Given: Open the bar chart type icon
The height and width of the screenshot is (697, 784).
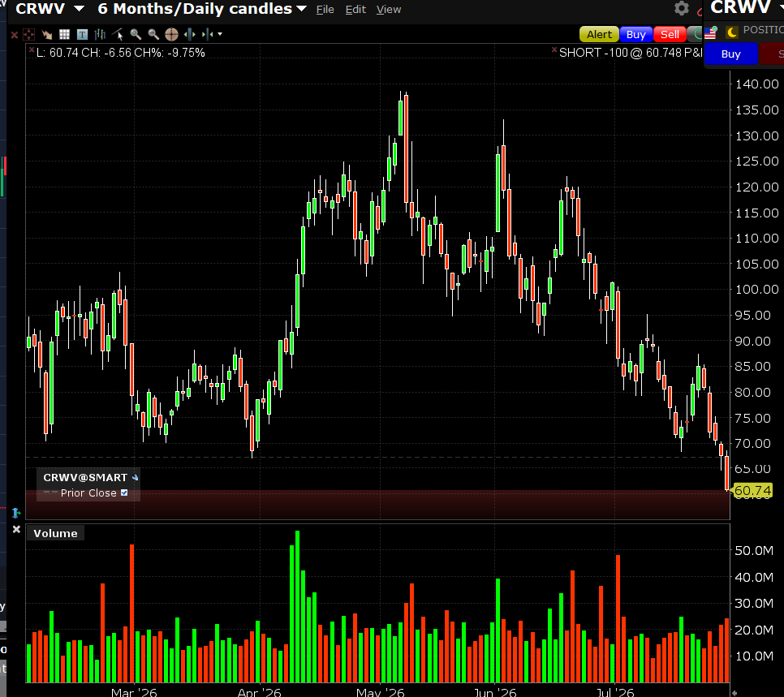Looking at the screenshot, I should (x=100, y=35).
